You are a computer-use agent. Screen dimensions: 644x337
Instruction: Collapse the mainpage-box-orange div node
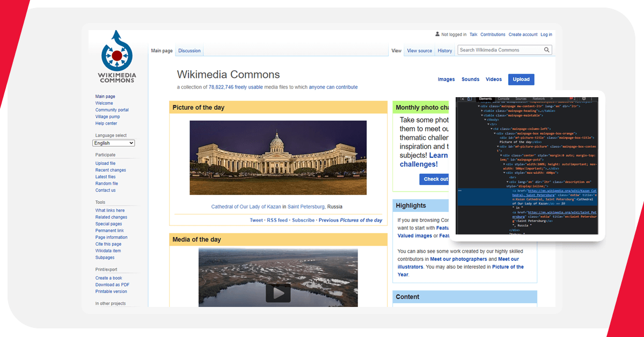click(x=495, y=133)
